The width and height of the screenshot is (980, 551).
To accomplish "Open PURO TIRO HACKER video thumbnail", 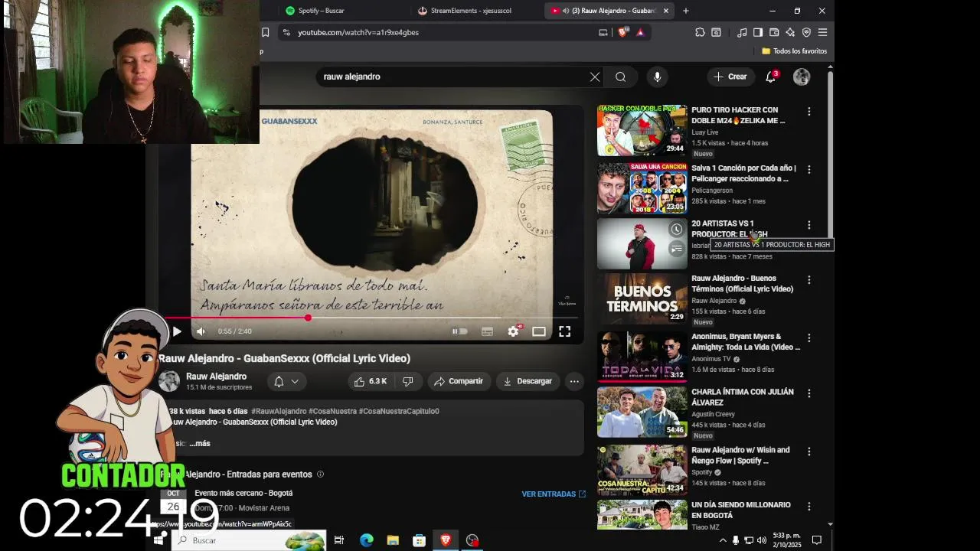I will click(642, 130).
